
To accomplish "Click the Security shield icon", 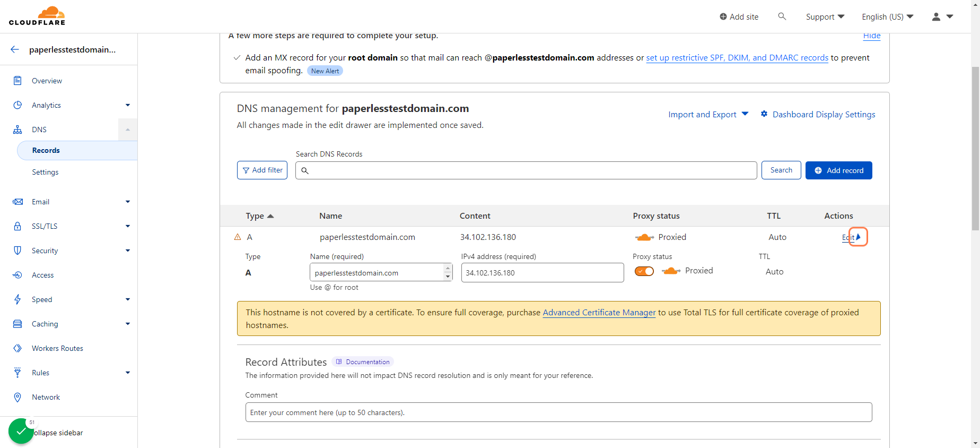I will [17, 251].
